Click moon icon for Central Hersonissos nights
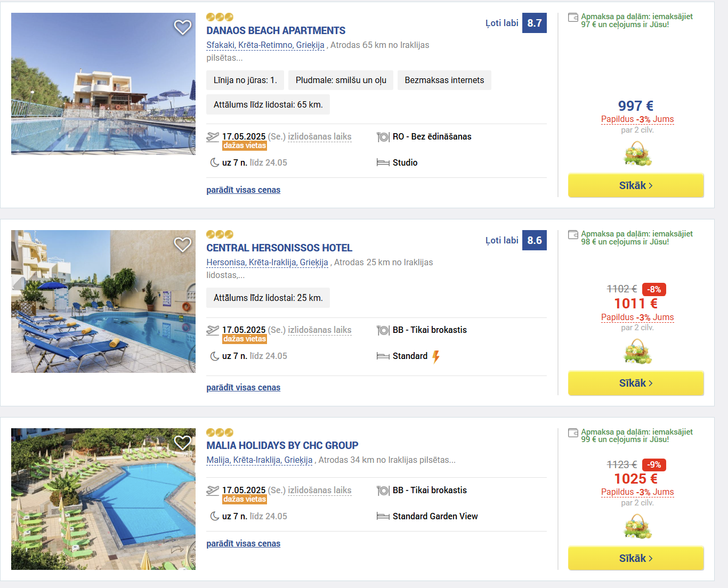728x588 pixels. click(215, 356)
